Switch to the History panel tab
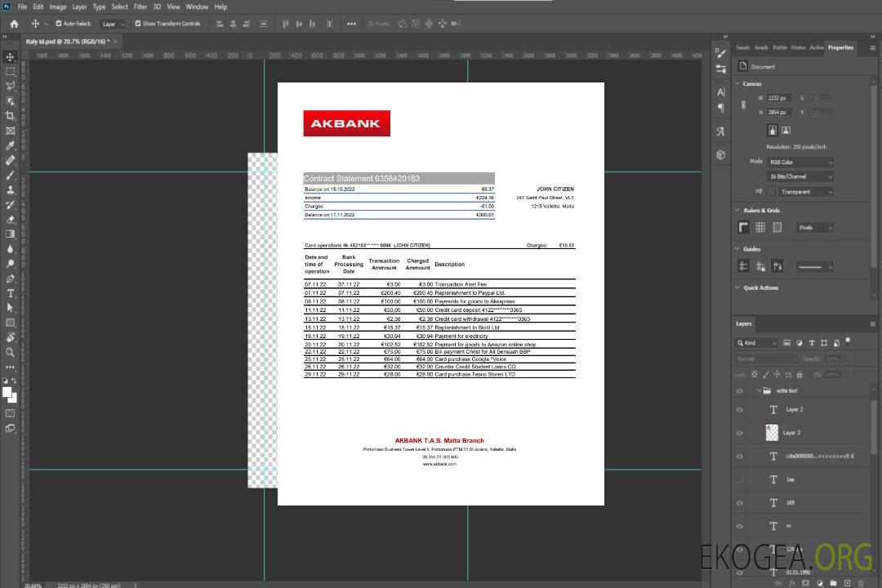 [798, 48]
